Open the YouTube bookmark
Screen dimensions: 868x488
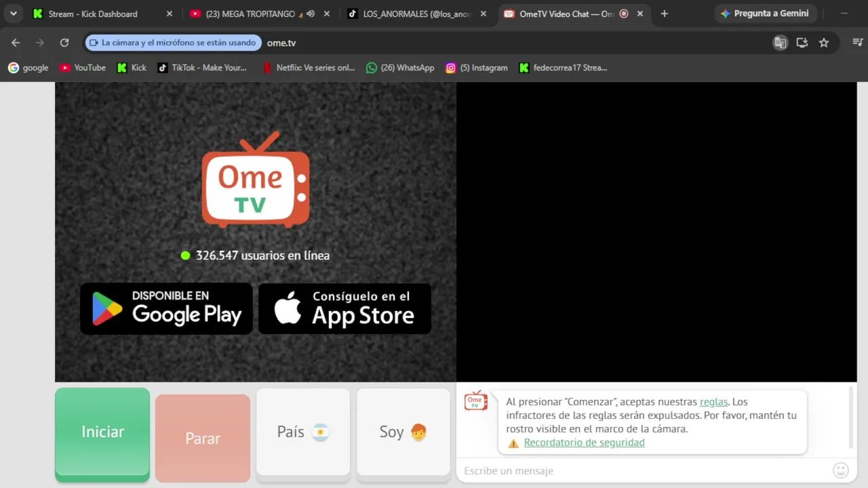83,68
